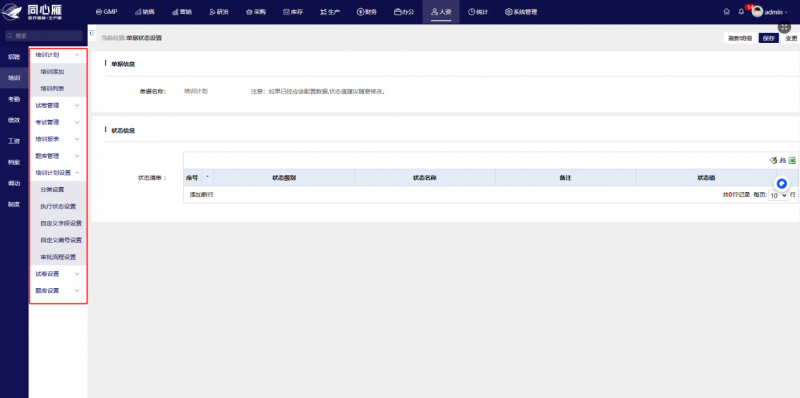
Task: Collapse the 培训计划 menu group
Action: point(58,55)
